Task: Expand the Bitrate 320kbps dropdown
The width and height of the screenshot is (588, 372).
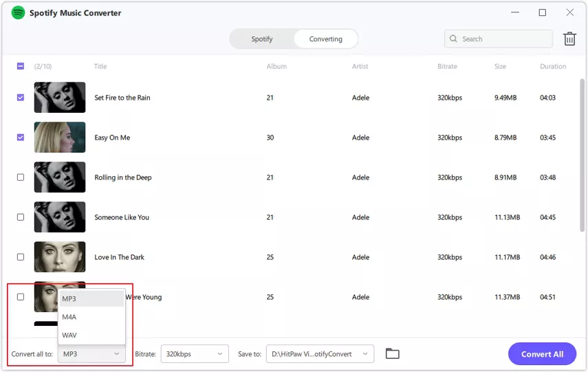Action: coord(194,354)
